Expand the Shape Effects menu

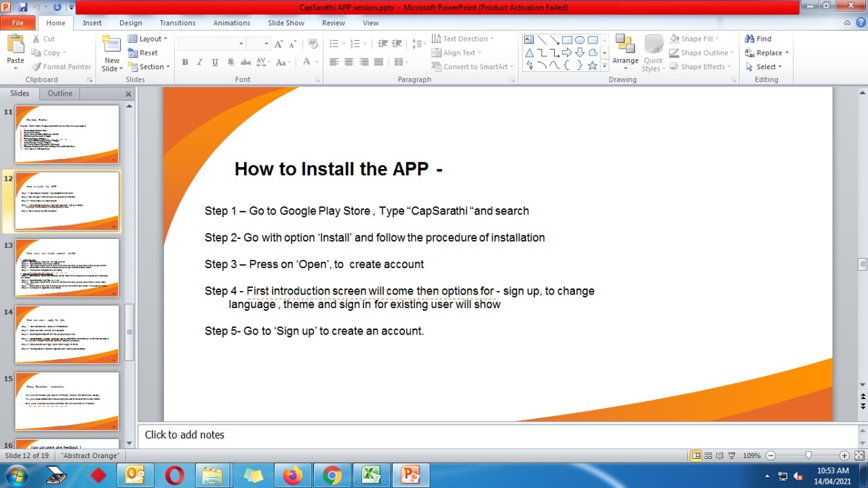701,67
